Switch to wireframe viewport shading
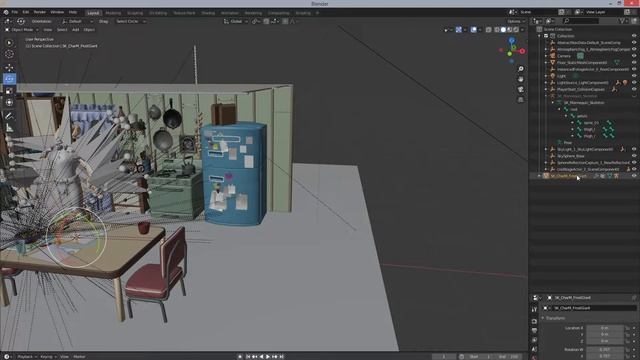Screen dimensions: 640x360 pyautogui.click(x=497, y=30)
